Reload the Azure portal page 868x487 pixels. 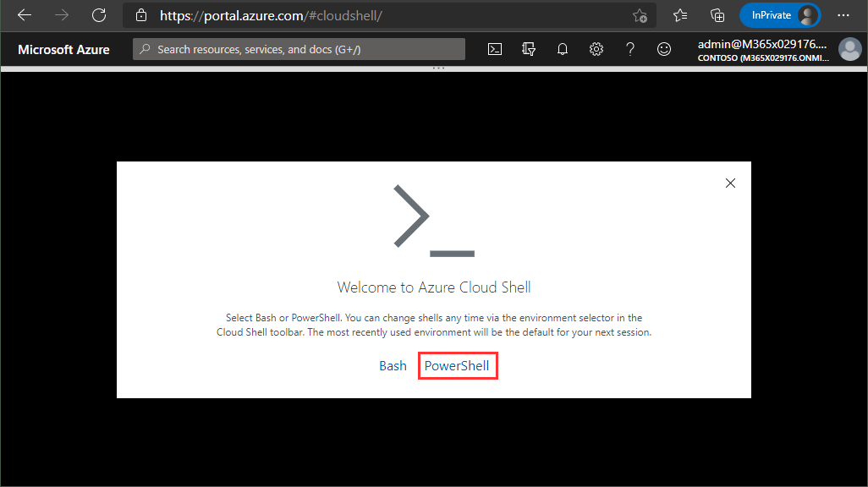click(99, 15)
